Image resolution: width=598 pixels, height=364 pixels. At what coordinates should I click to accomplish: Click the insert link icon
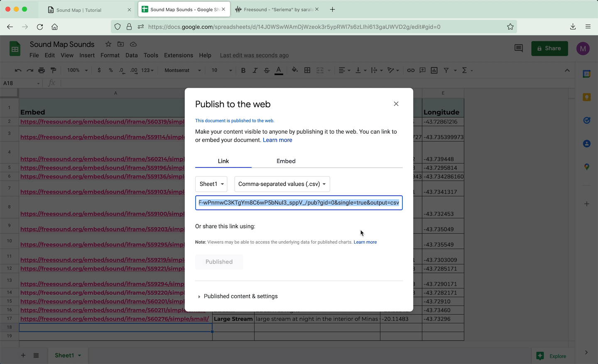pyautogui.click(x=411, y=71)
